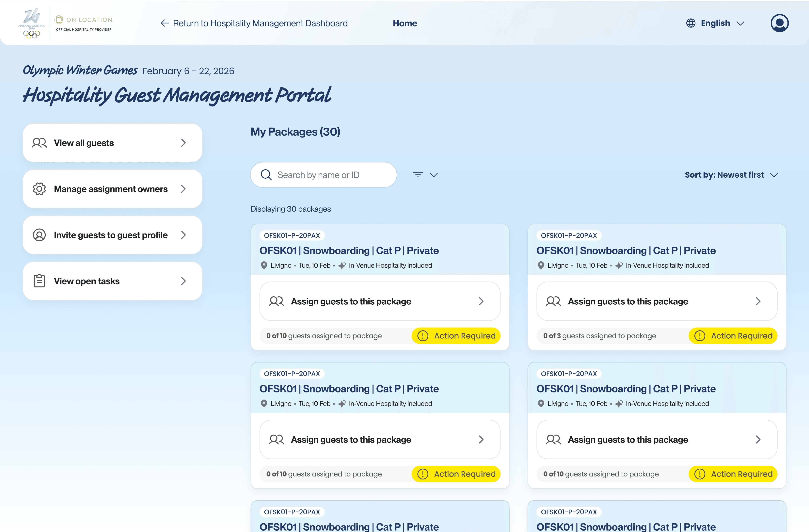Screen dimensions: 809x532
Task: Click the Milano Cortina 2026 logo
Action: (x=32, y=23)
